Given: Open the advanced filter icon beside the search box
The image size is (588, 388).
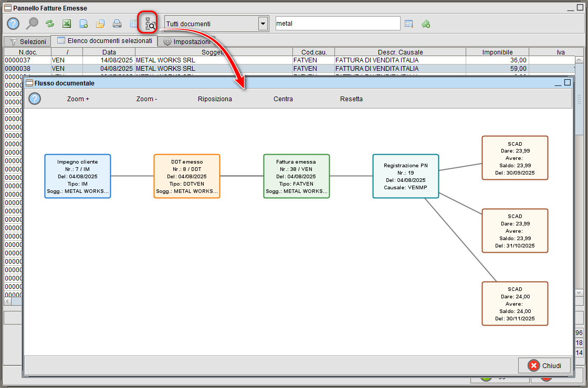Looking at the screenshot, I should (x=409, y=23).
